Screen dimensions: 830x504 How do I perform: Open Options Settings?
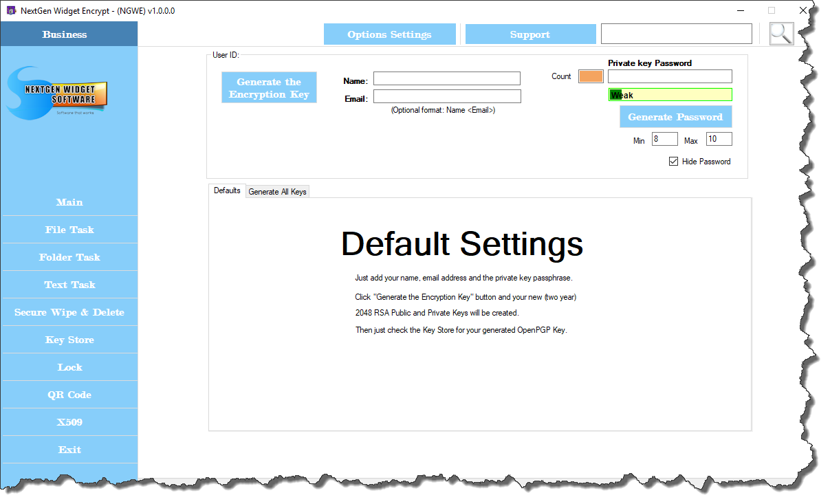point(390,34)
